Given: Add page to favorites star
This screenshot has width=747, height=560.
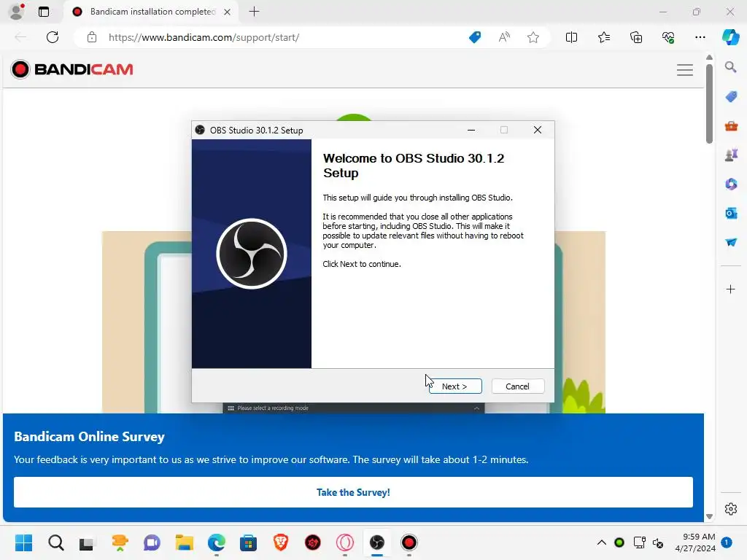Looking at the screenshot, I should tap(533, 37).
